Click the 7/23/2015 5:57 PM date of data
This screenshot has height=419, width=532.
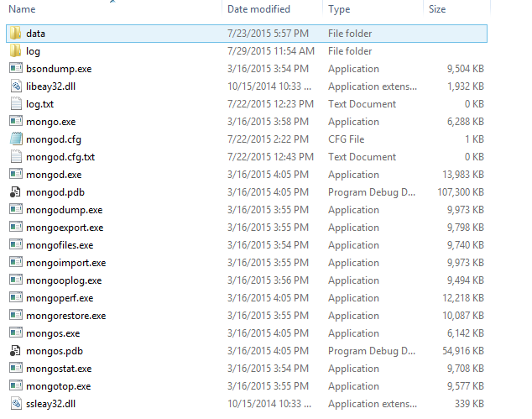coord(268,34)
